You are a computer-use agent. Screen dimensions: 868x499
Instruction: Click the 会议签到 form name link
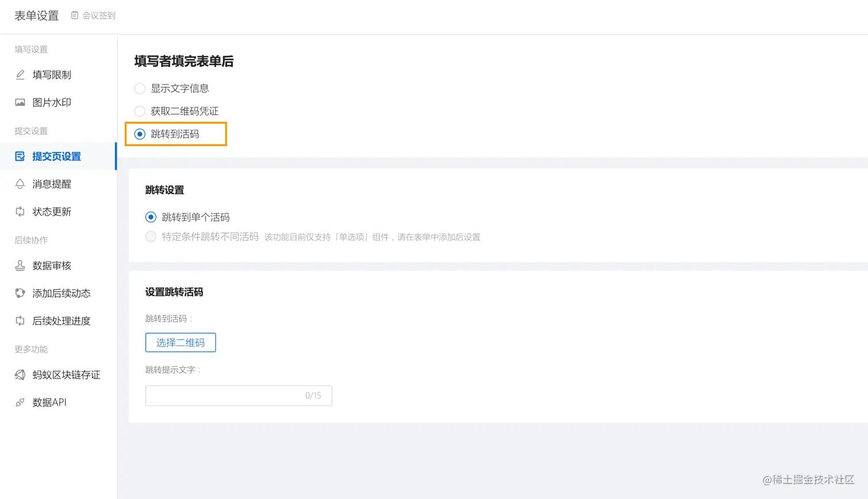[99, 15]
